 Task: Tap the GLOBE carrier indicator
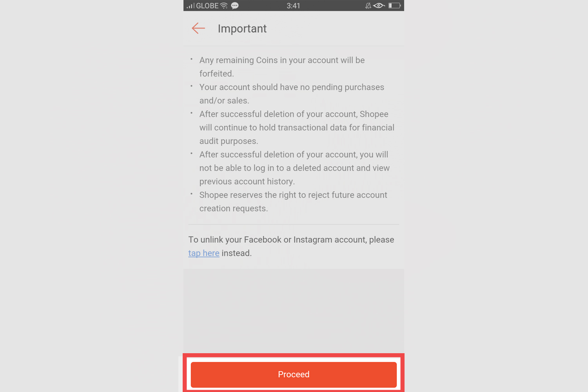point(207,5)
